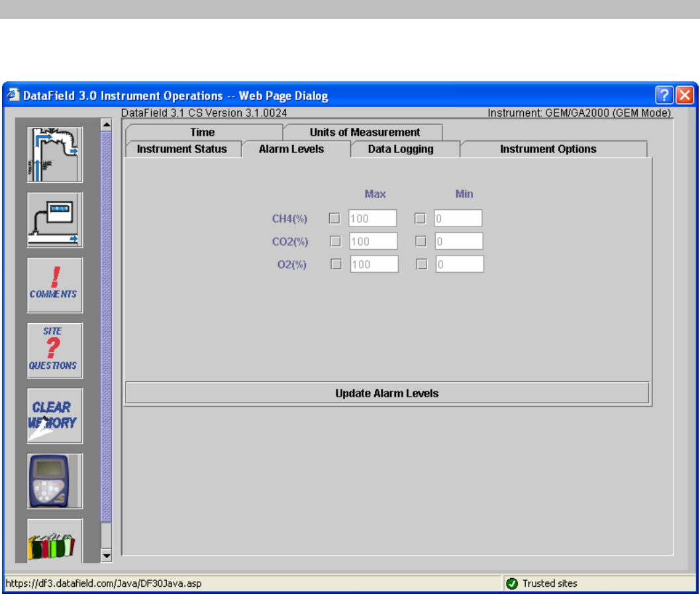Click the O2 Min value field
The height and width of the screenshot is (594, 700).
pos(460,264)
